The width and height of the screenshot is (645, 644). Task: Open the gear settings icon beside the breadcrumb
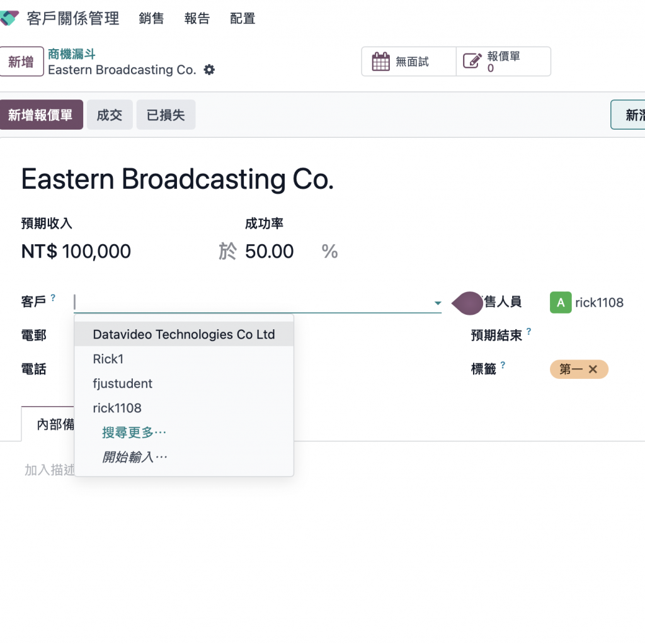(209, 70)
